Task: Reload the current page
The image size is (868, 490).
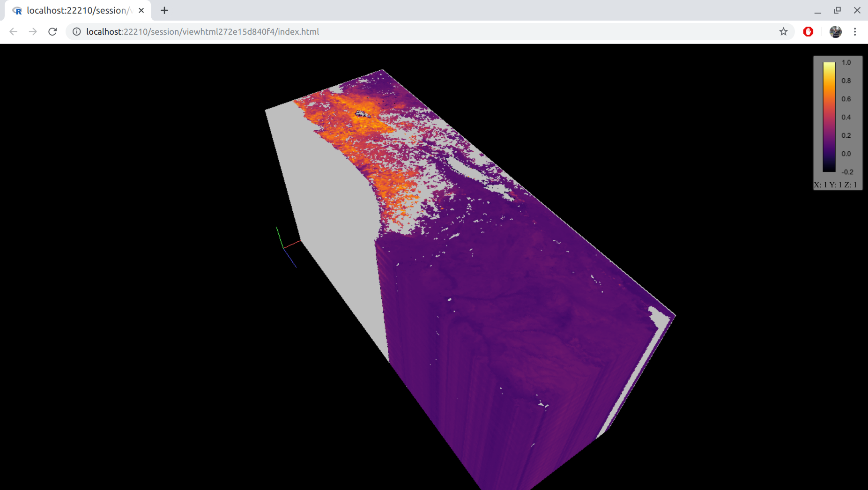Action: (x=52, y=31)
